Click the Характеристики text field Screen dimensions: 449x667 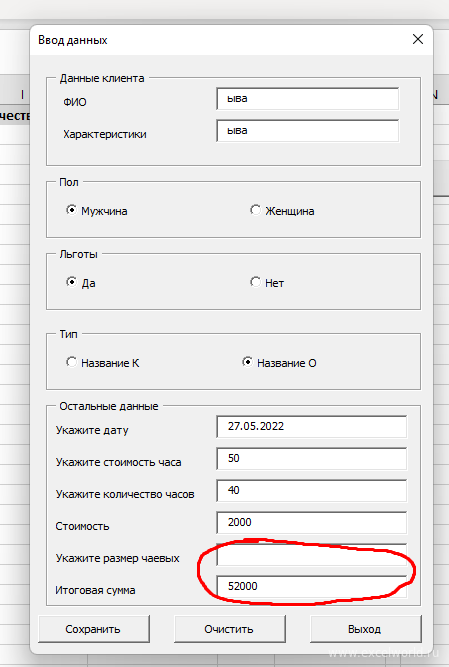(307, 131)
